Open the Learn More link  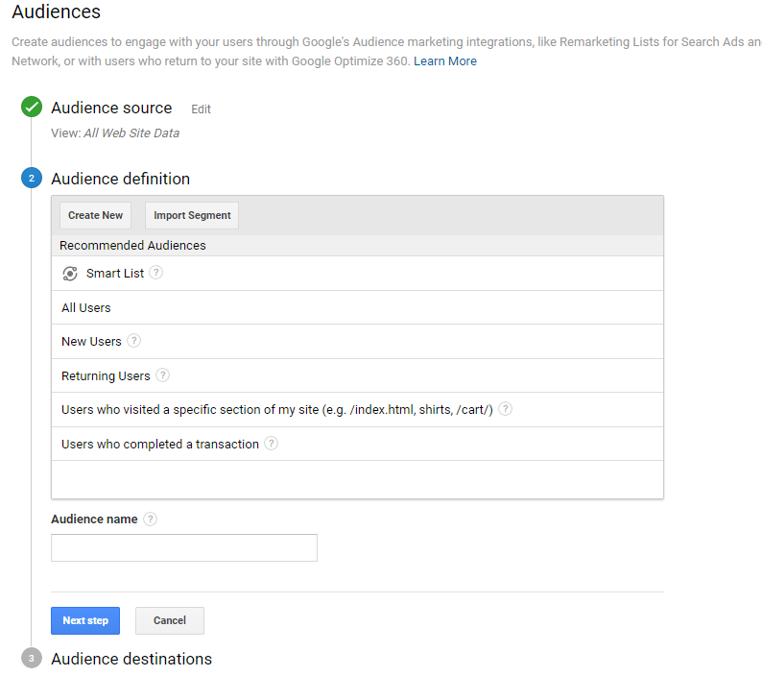pos(445,61)
